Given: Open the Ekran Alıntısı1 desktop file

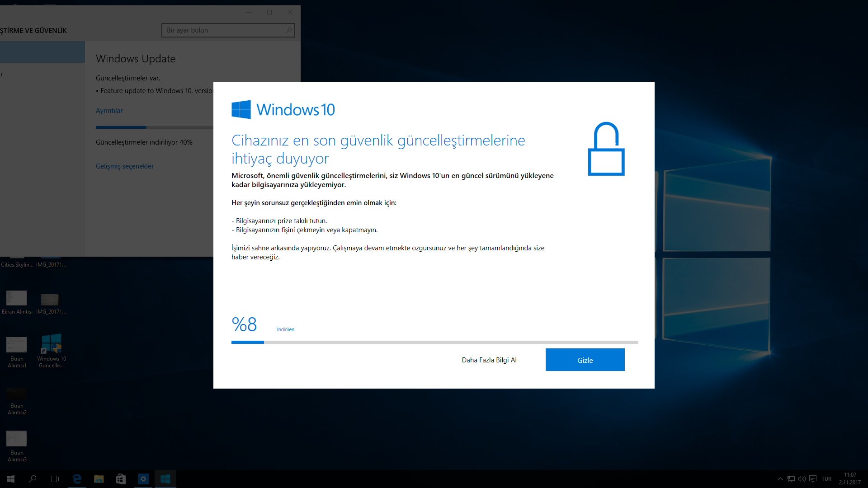Looking at the screenshot, I should [x=17, y=352].
